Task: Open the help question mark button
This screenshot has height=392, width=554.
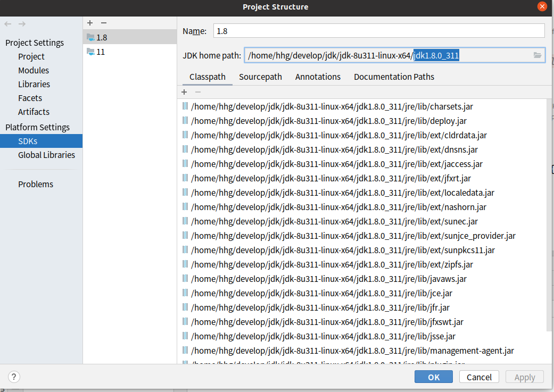Action: [x=14, y=377]
